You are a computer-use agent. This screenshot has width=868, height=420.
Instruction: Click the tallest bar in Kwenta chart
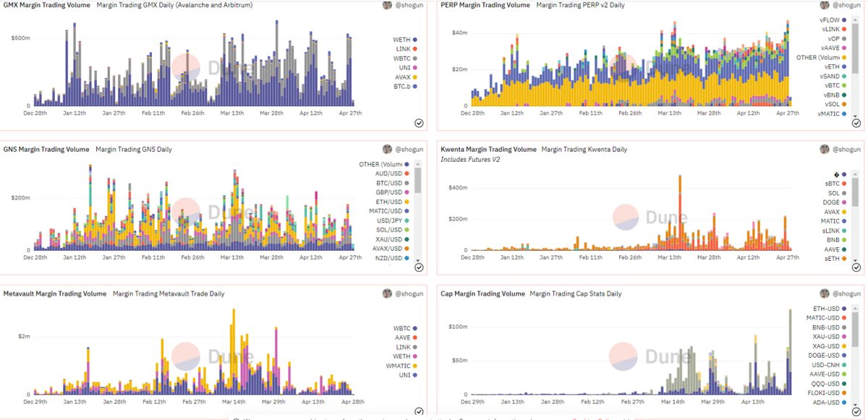(680, 210)
